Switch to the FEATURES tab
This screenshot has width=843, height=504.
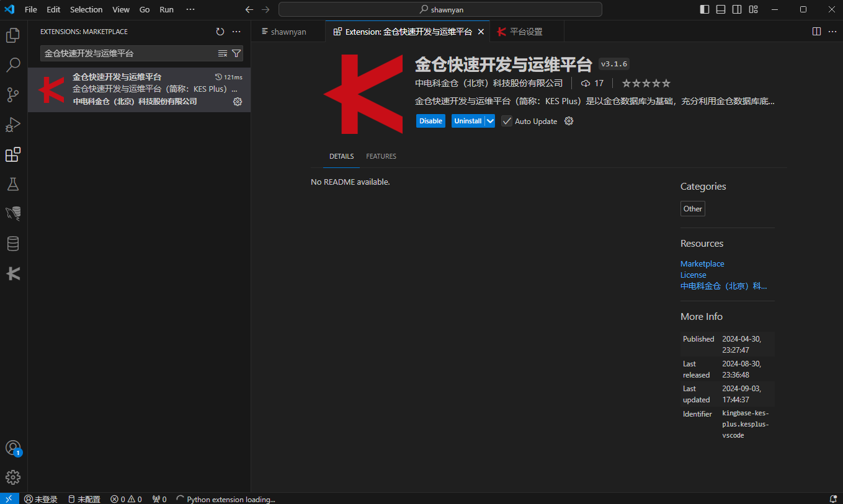381,156
